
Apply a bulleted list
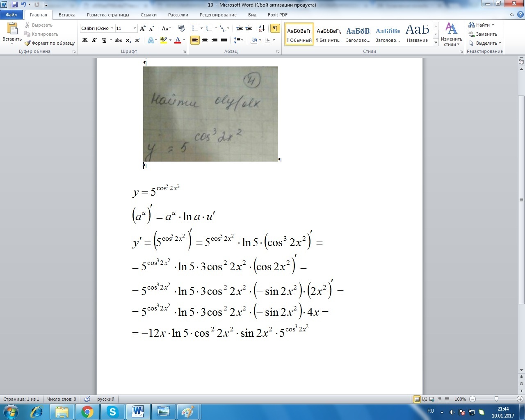coord(195,28)
